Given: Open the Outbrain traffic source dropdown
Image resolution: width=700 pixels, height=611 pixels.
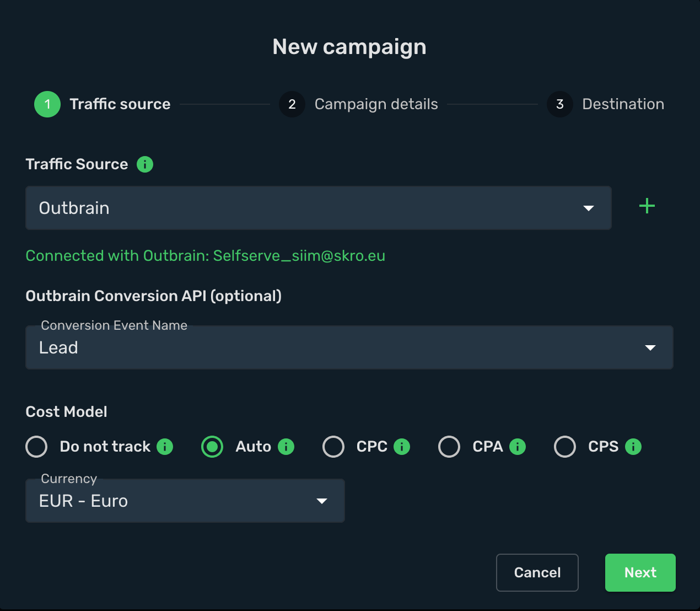Looking at the screenshot, I should (319, 208).
